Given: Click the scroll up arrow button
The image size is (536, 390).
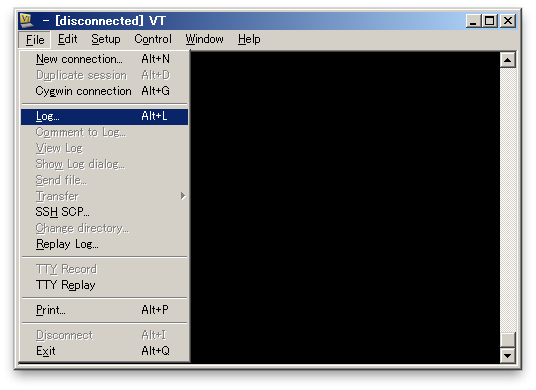Looking at the screenshot, I should [508, 60].
